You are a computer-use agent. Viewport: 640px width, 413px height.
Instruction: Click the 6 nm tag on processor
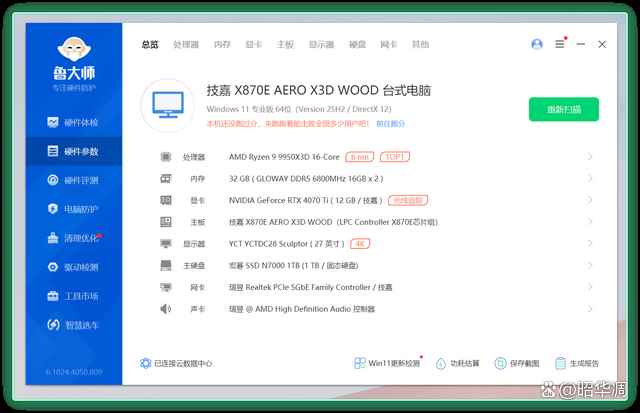(x=359, y=157)
